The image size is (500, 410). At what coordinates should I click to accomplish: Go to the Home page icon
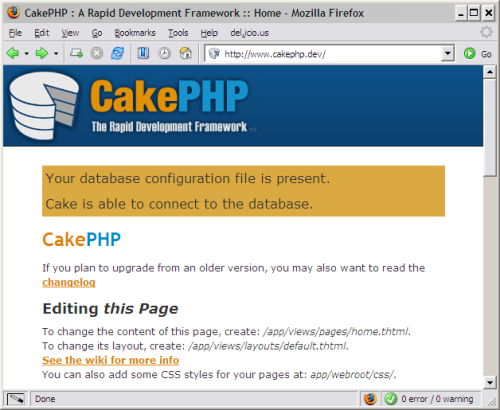point(186,53)
